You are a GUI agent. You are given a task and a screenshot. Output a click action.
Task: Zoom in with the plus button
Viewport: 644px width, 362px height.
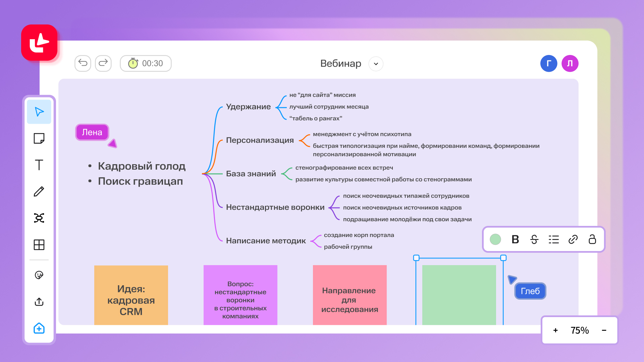coord(555,330)
